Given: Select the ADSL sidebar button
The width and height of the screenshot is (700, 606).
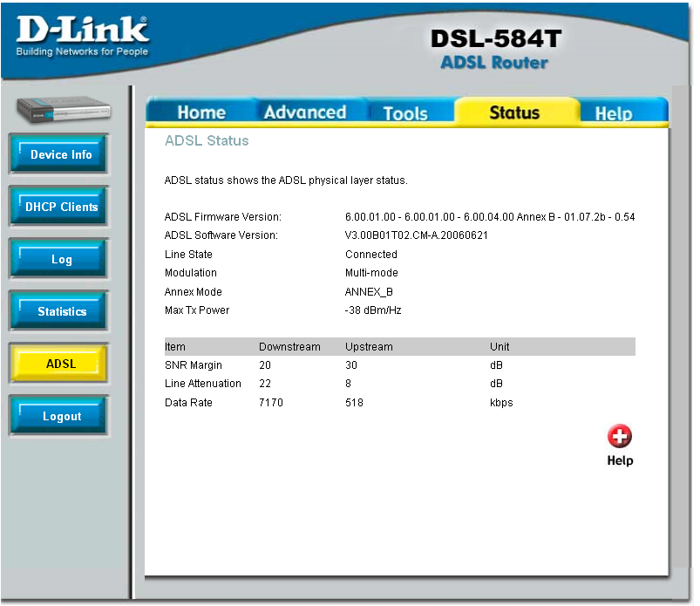Looking at the screenshot, I should coord(58,364).
